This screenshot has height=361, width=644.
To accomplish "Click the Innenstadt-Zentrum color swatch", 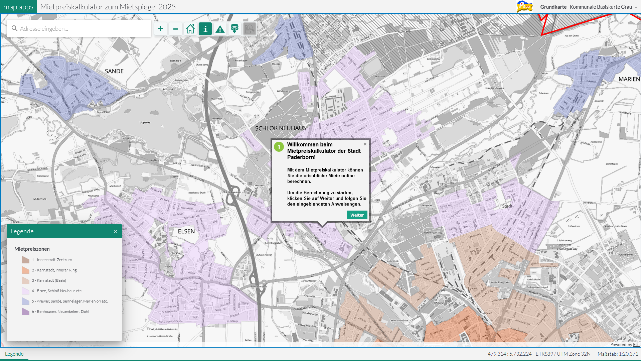I will (25, 260).
